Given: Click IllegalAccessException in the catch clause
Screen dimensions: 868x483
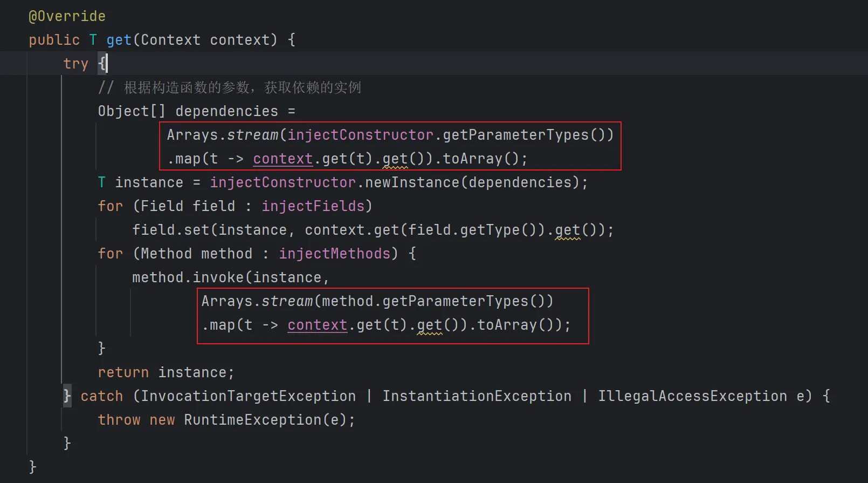Looking at the screenshot, I should (692, 396).
